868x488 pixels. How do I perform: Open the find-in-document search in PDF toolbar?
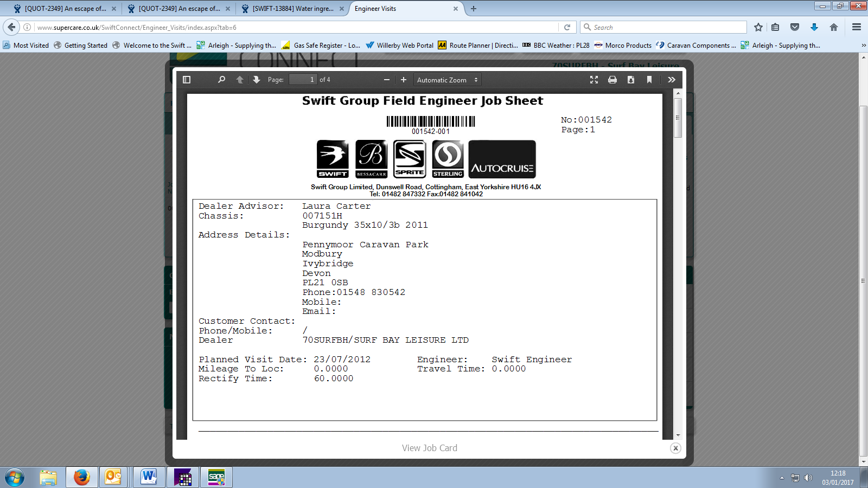[221, 80]
